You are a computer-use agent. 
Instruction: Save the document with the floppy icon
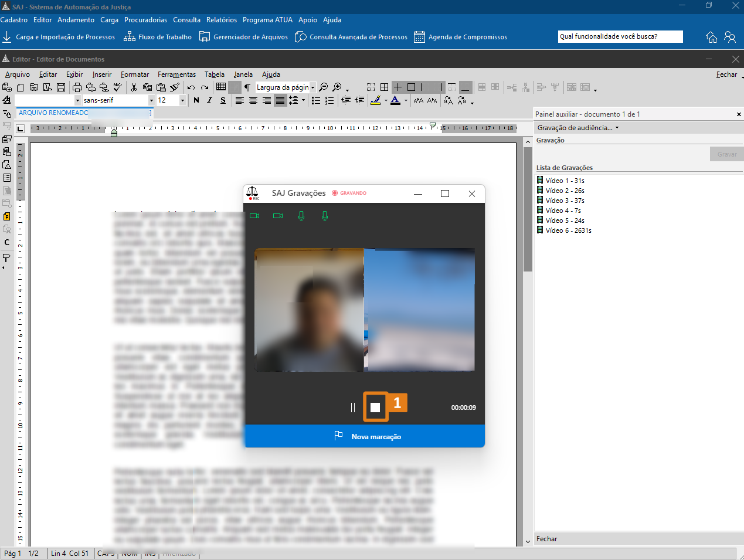coord(61,87)
